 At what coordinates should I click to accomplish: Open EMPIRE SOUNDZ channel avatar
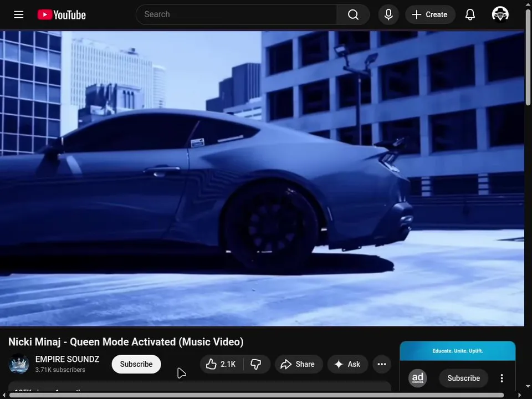click(x=19, y=364)
